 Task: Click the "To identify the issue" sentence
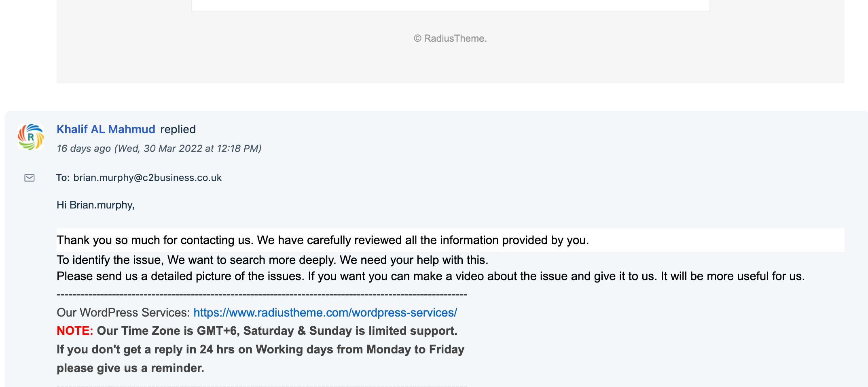273,260
